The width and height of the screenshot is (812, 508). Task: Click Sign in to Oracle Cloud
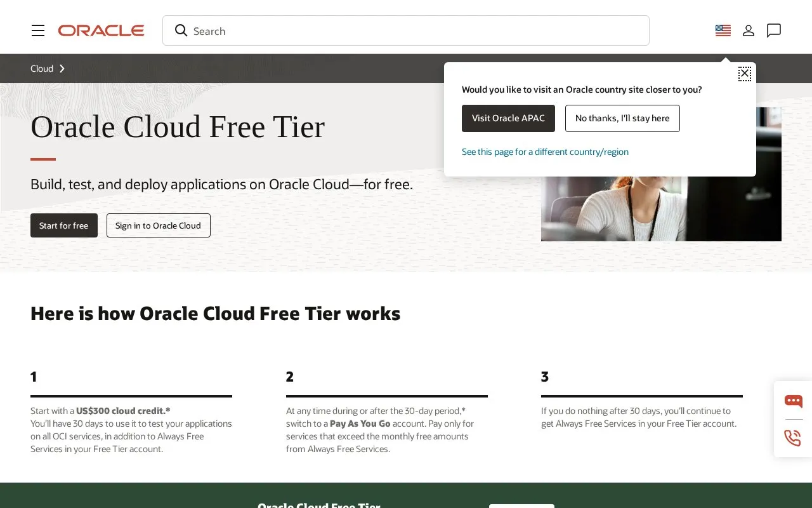coord(159,225)
